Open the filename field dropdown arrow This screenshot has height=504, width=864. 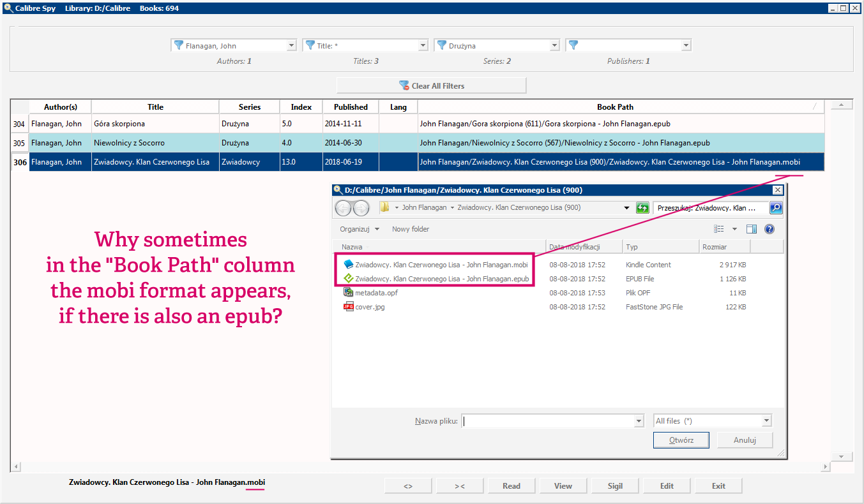point(639,421)
